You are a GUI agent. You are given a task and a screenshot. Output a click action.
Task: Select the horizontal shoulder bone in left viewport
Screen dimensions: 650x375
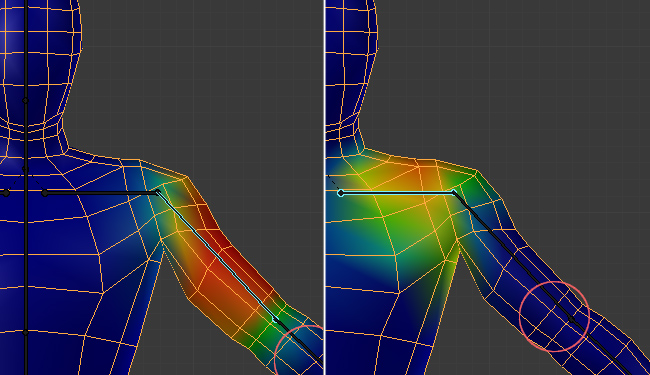101,193
